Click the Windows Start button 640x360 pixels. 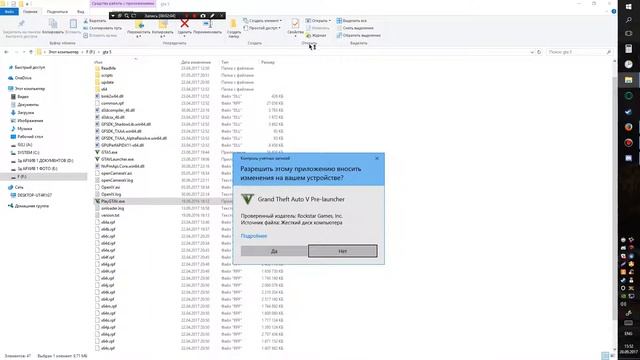pos(629,6)
